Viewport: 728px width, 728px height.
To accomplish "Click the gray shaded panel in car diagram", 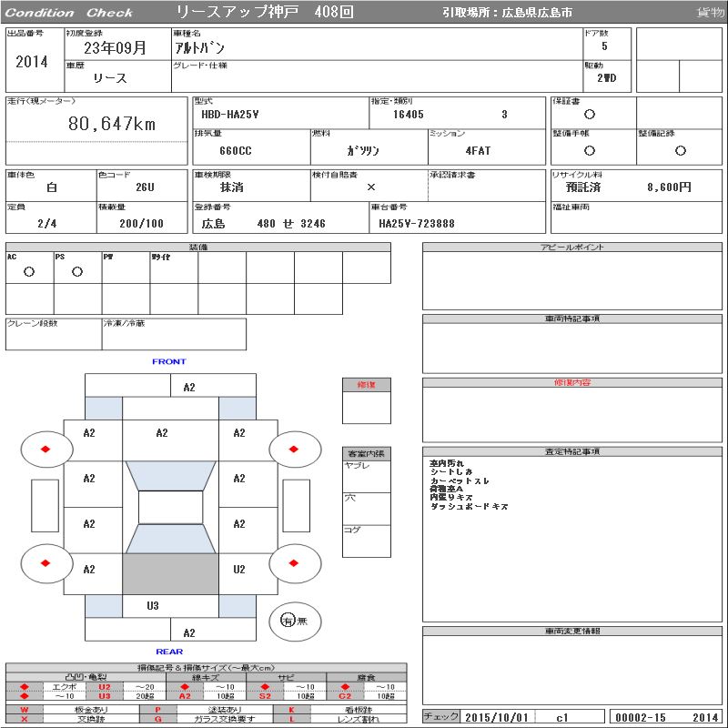I will [x=170, y=573].
